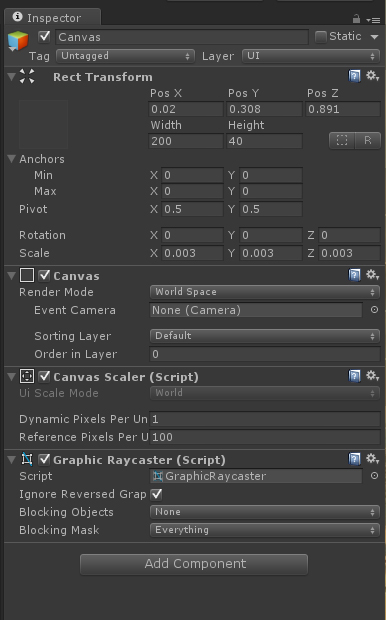
Task: Toggle raw edit mode R button
Action: coord(368,140)
